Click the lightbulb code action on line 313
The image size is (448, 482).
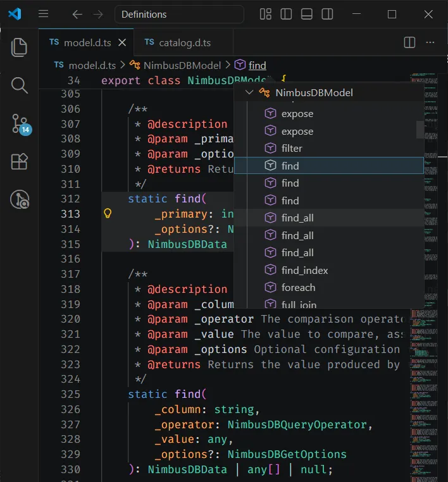point(108,213)
